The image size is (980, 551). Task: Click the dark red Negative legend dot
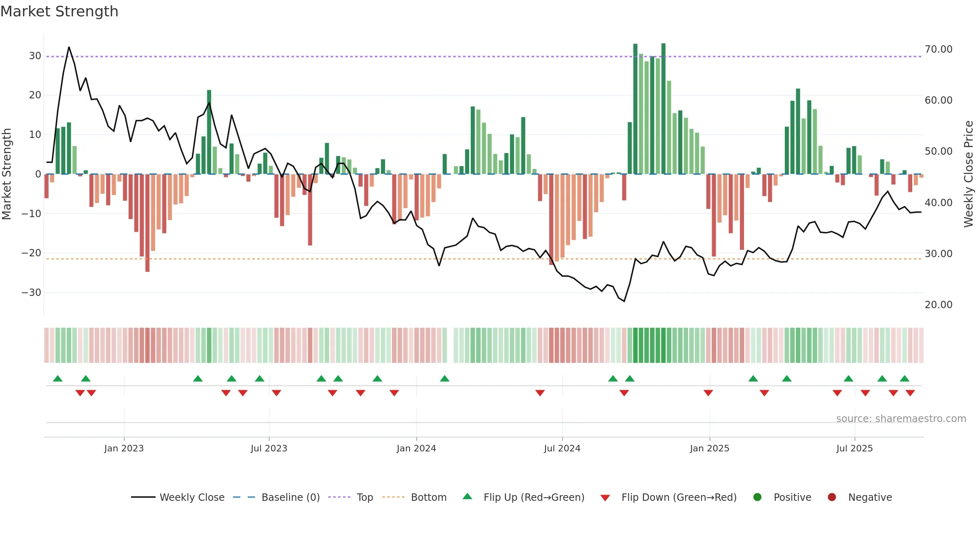click(832, 497)
